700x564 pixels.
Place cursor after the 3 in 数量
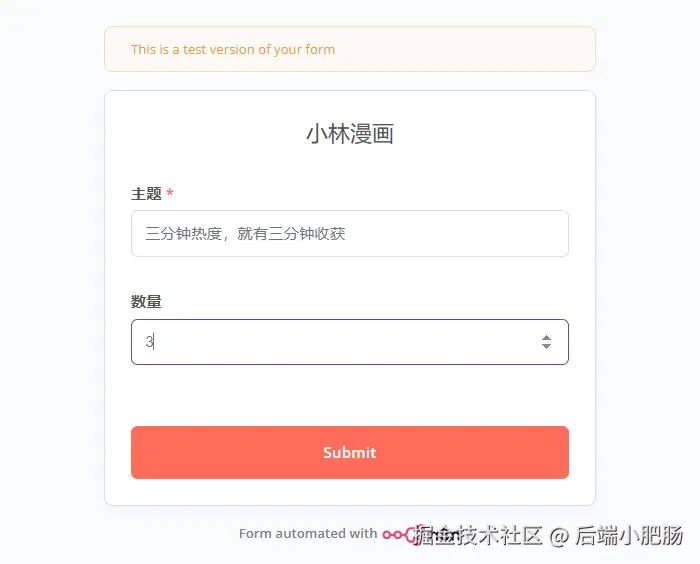point(154,342)
